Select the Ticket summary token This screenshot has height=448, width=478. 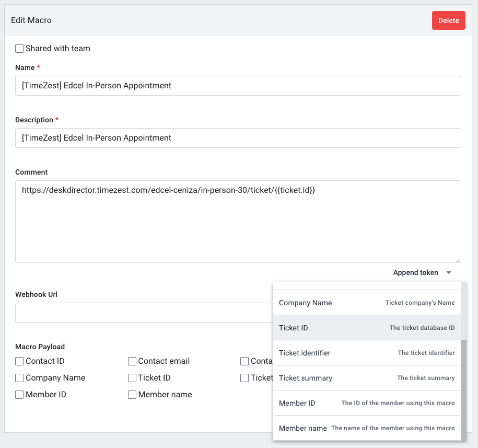coord(366,378)
